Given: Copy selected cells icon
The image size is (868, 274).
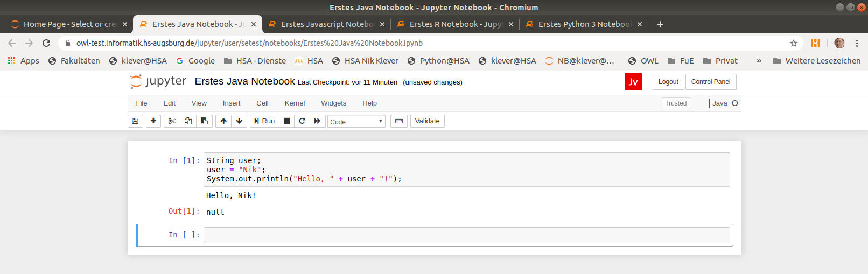Looking at the screenshot, I should (188, 121).
